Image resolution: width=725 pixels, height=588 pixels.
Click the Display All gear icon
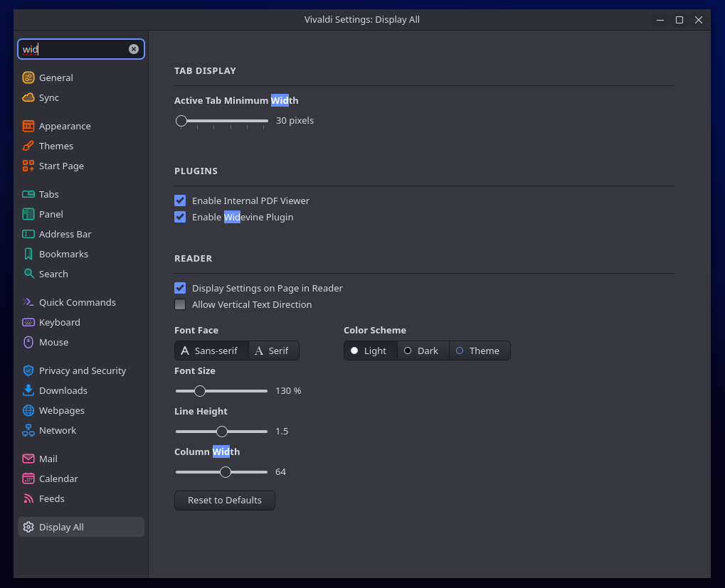point(28,528)
